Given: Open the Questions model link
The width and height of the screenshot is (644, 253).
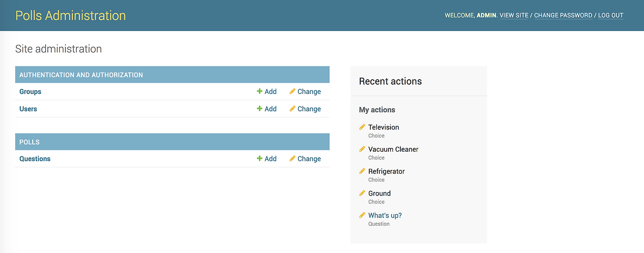Looking at the screenshot, I should click(35, 159).
